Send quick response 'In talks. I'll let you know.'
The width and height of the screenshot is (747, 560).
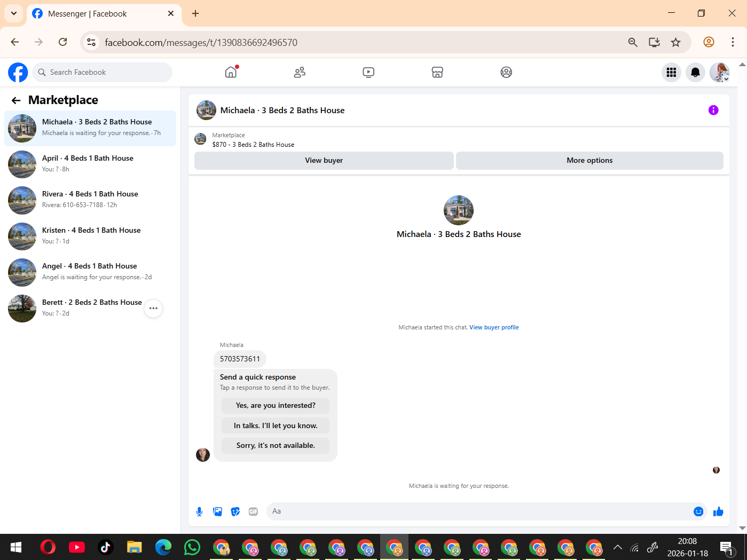coord(276,425)
